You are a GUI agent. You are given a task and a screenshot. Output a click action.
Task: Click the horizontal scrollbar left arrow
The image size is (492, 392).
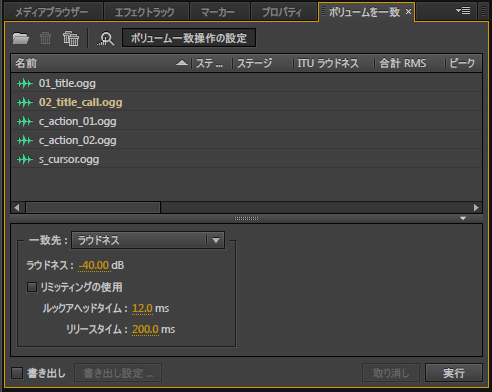[17, 208]
